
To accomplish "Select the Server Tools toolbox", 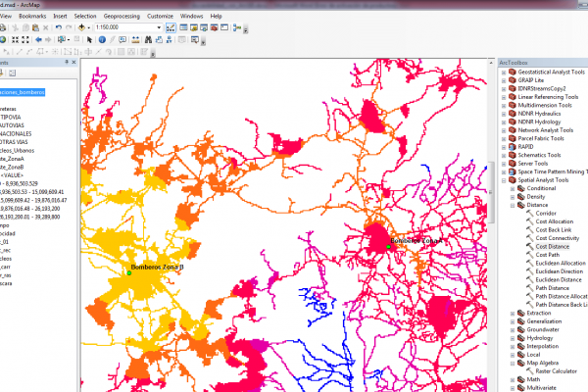I will 532,164.
